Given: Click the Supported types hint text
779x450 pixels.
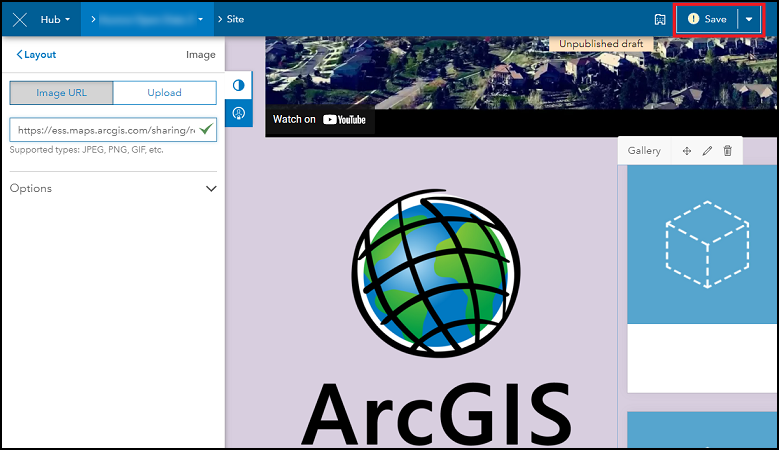Looking at the screenshot, I should click(x=86, y=150).
